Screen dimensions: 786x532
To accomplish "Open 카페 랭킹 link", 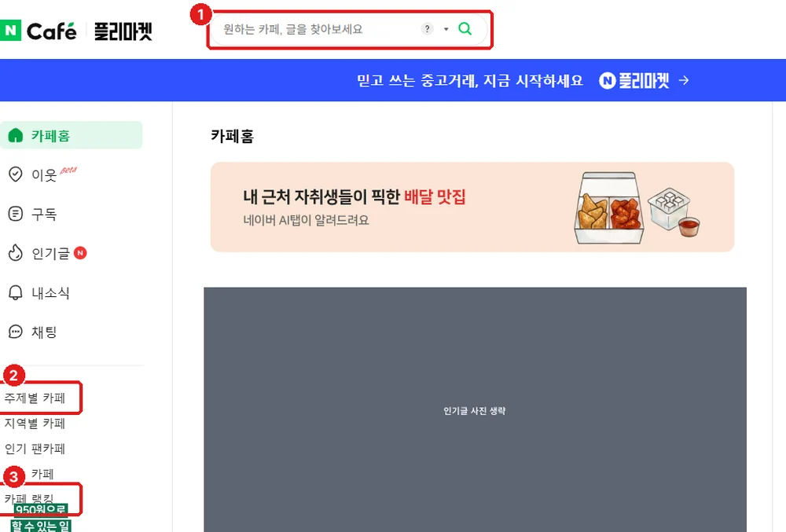I will pos(29,498).
